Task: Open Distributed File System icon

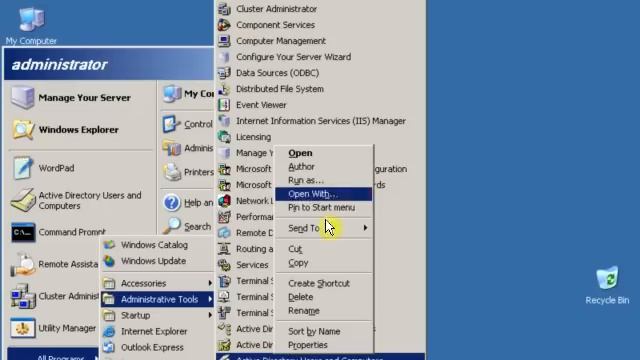Action: 224,89
